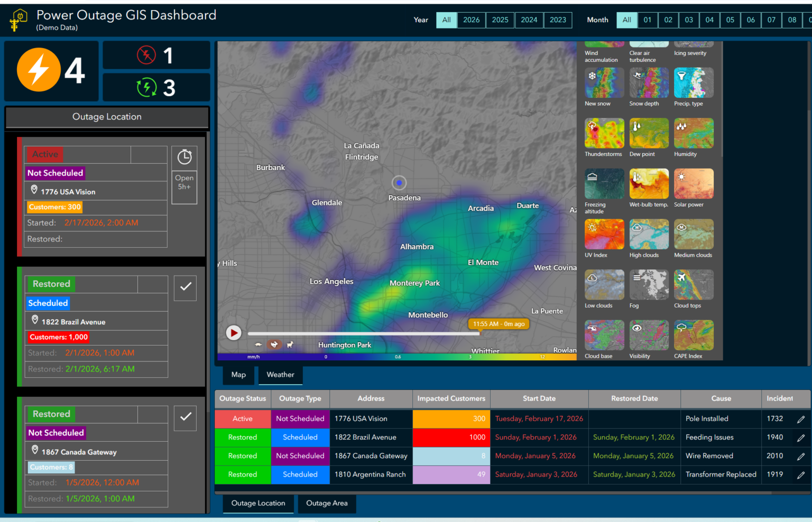Click the 11:55 AM timeline marker
812x522 pixels.
tap(499, 324)
